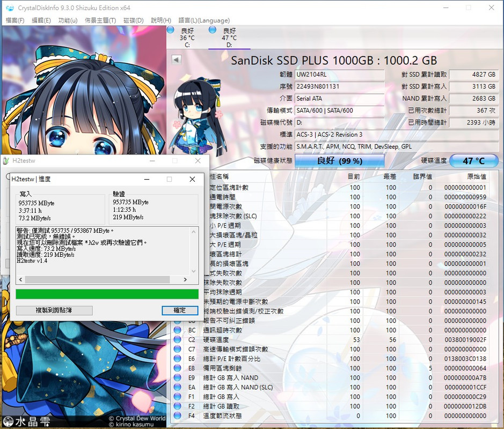Click 複製到剪貼簿 button in H2testw
The width and height of the screenshot is (504, 429).
[x=54, y=310]
